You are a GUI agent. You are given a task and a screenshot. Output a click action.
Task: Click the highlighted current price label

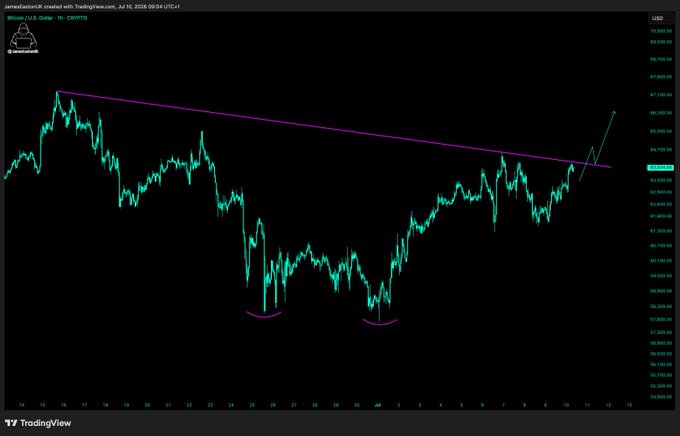tap(660, 167)
